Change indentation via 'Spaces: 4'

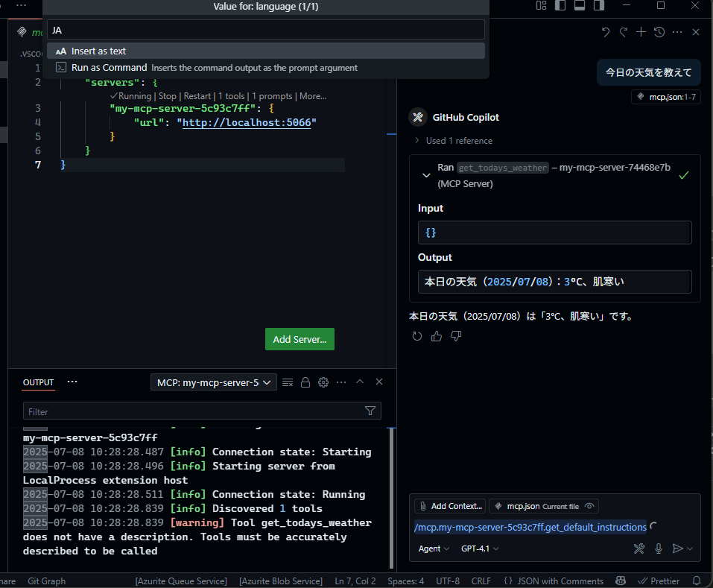[x=405, y=581]
